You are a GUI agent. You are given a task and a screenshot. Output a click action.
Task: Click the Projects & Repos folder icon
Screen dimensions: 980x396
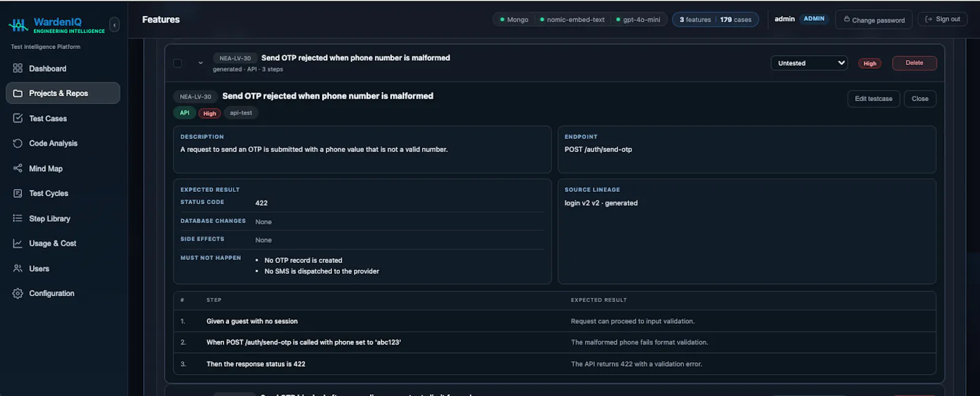pyautogui.click(x=18, y=93)
